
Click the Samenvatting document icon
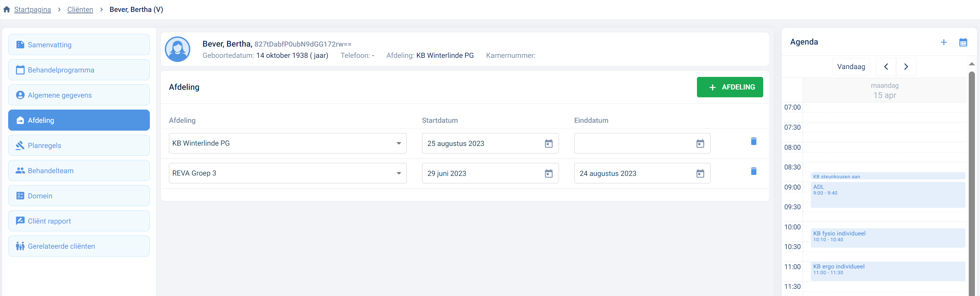pos(20,45)
